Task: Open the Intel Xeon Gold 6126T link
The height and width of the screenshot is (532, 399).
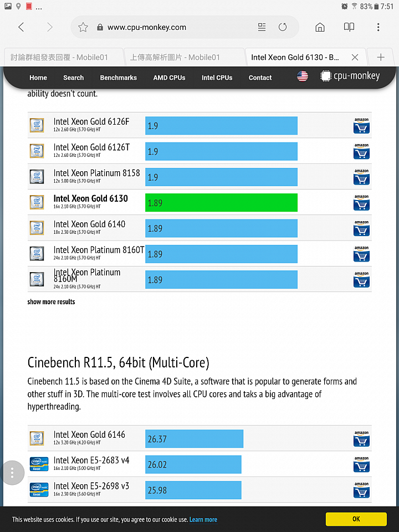Action: 91,147
